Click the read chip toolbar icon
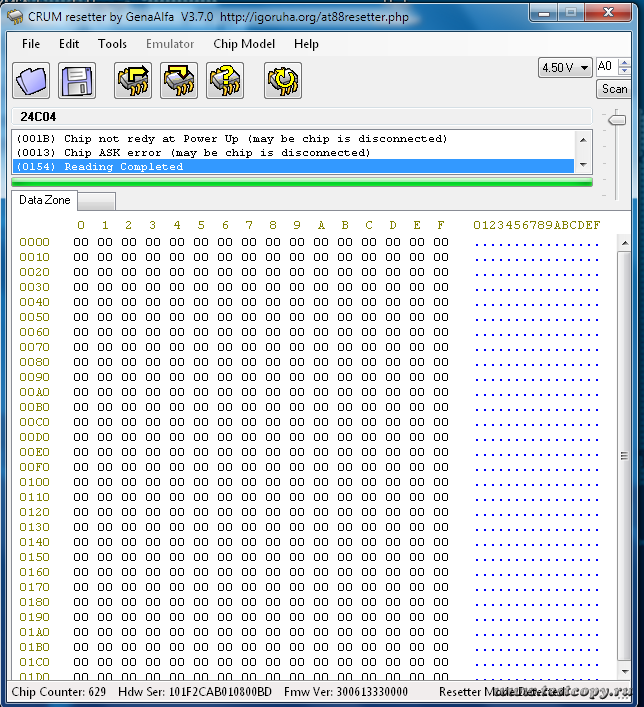The width and height of the screenshot is (644, 707). 133,80
